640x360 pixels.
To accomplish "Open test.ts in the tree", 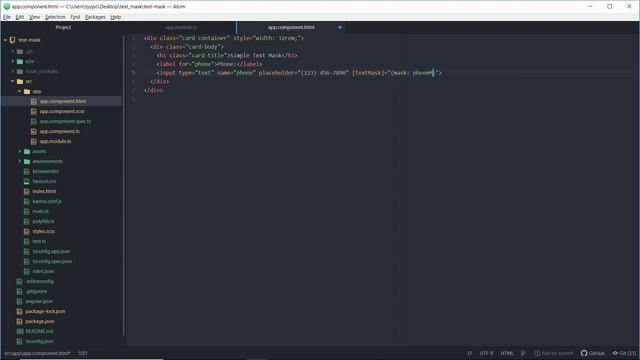I will [x=39, y=241].
